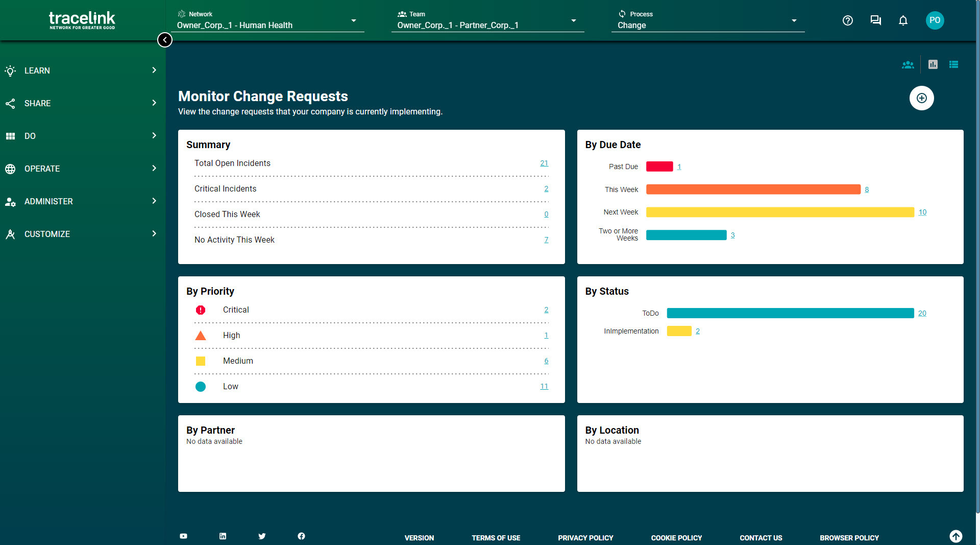This screenshot has height=545, width=980.
Task: Click the yellow InImplementation bar
Action: coord(679,331)
